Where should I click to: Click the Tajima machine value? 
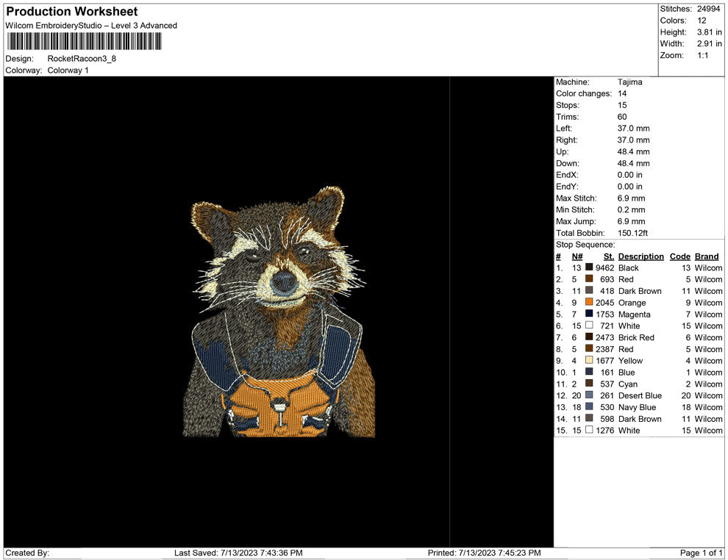pyautogui.click(x=629, y=82)
